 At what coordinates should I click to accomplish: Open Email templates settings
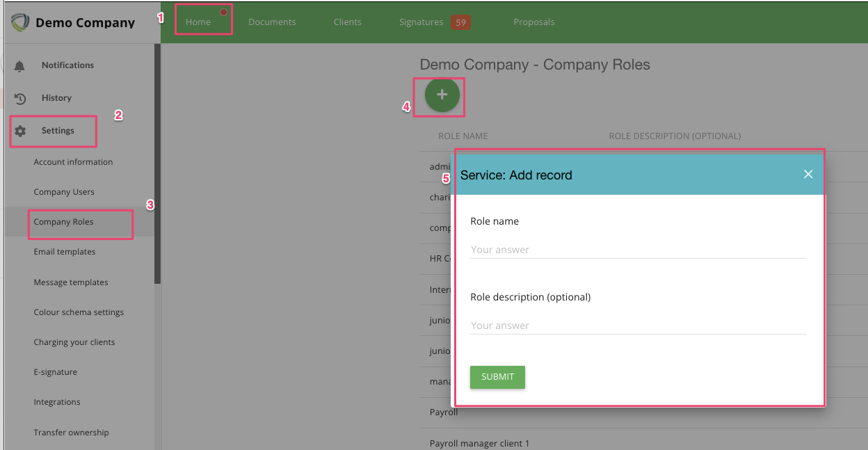tap(65, 252)
